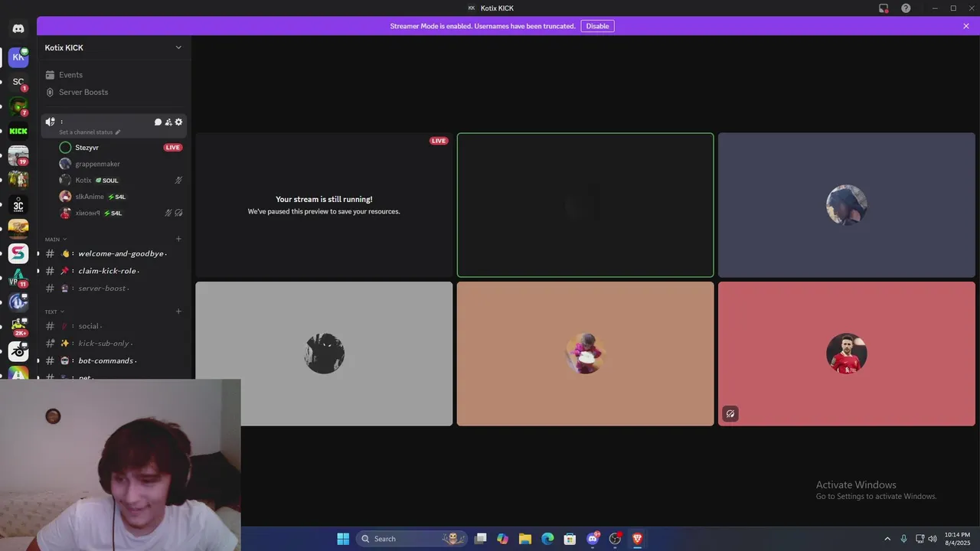The width and height of the screenshot is (980, 551).
Task: Click the camera-off icon on red tile
Action: (730, 414)
